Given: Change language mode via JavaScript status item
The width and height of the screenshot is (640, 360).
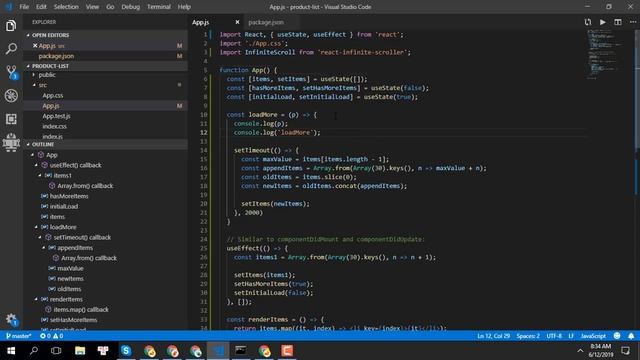Looking at the screenshot, I should pyautogui.click(x=593, y=336).
